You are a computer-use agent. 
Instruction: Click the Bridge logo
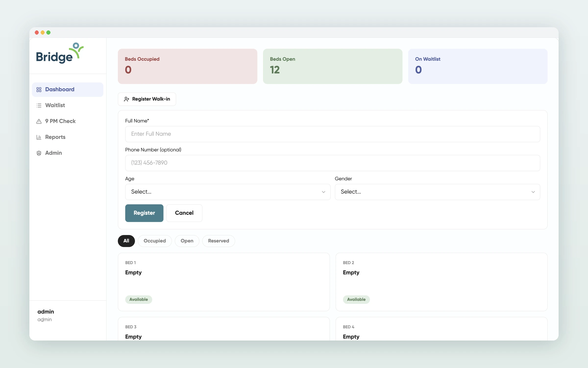(x=60, y=53)
